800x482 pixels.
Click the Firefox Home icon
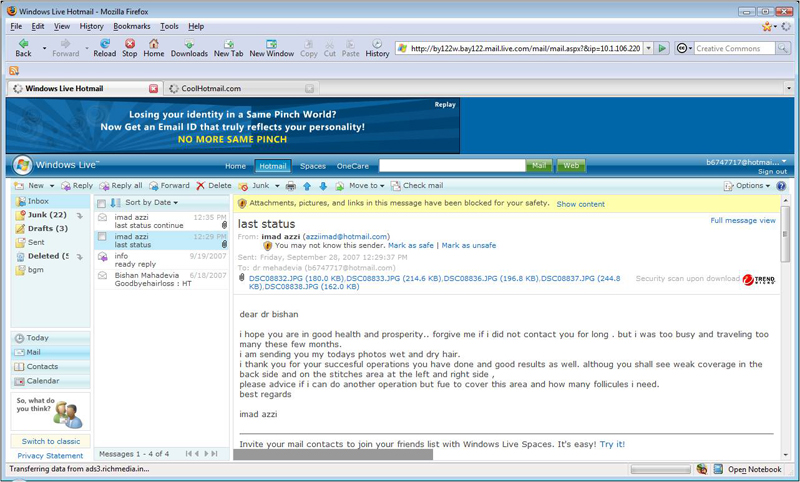[153, 47]
